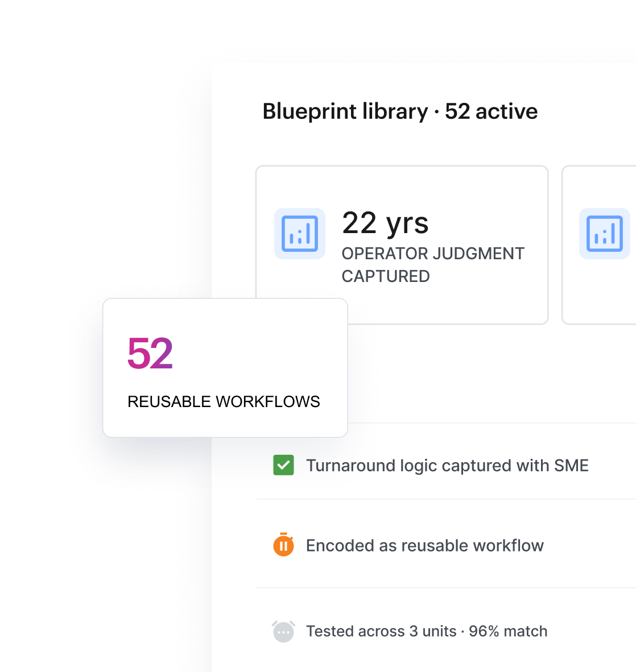Click the 96% match text
The image size is (636, 672).
tap(508, 631)
